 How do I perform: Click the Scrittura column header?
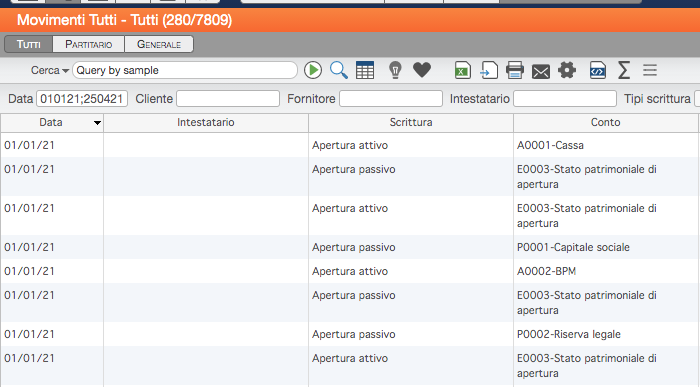point(411,122)
